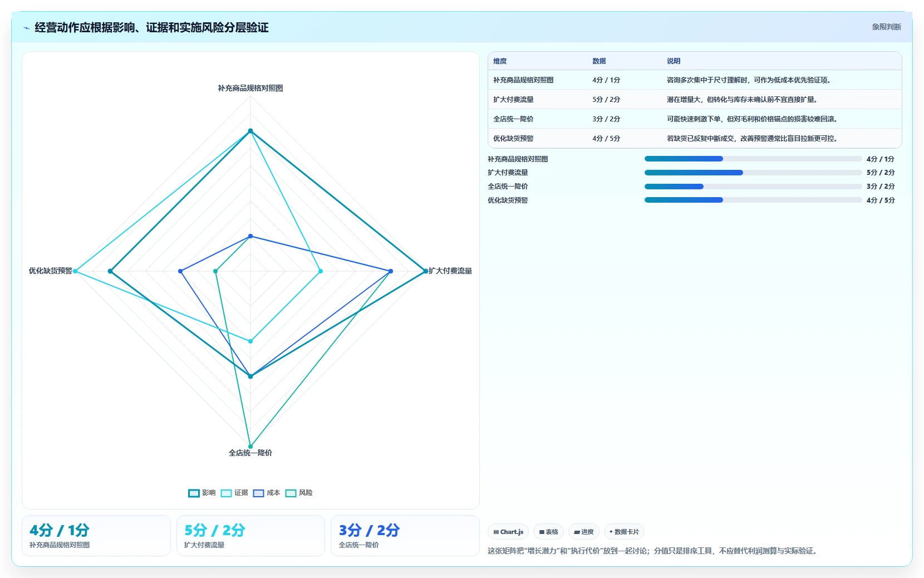The width and height of the screenshot is (924, 578).
Task: Click description 若缺货已反复中断成交
Action: pyautogui.click(x=752, y=139)
